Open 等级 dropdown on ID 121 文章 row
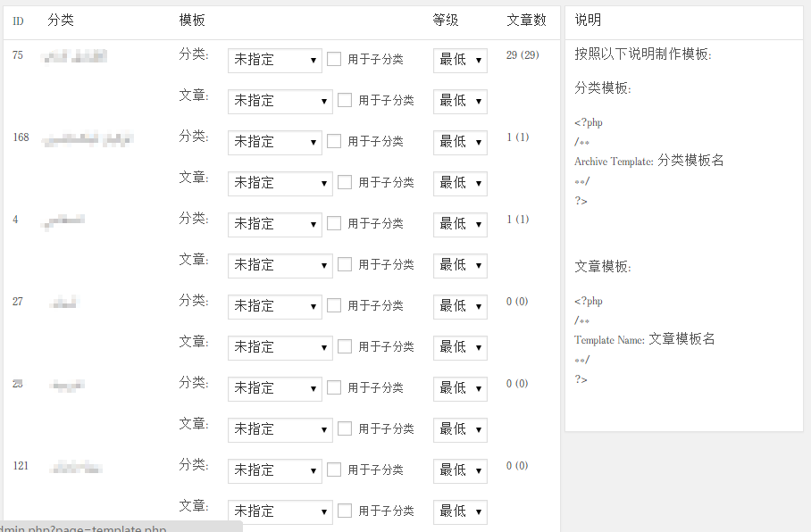The height and width of the screenshot is (532, 811). (x=460, y=511)
